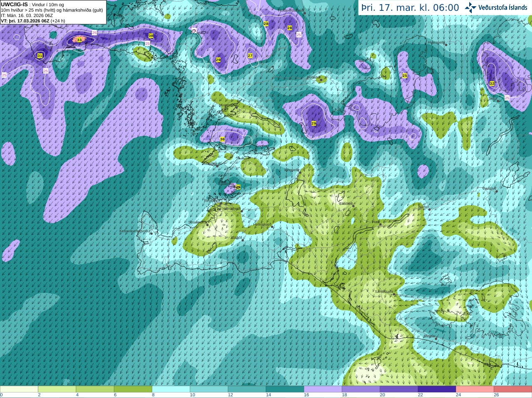Screen dimensions: 532x398
Task: Click the Veðurstofa Íslands name text
Action: [x=503, y=7]
